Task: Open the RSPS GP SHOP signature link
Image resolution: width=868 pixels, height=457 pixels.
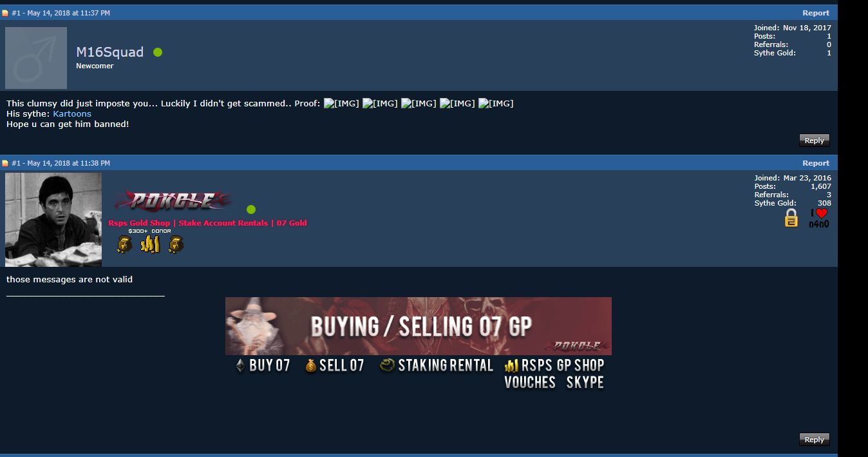Action: pos(554,365)
